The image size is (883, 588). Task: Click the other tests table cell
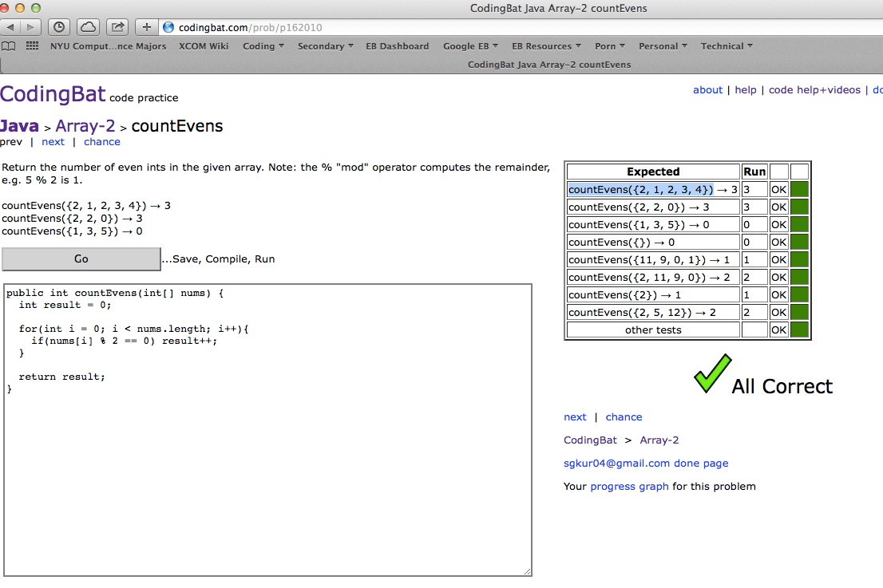click(x=653, y=330)
